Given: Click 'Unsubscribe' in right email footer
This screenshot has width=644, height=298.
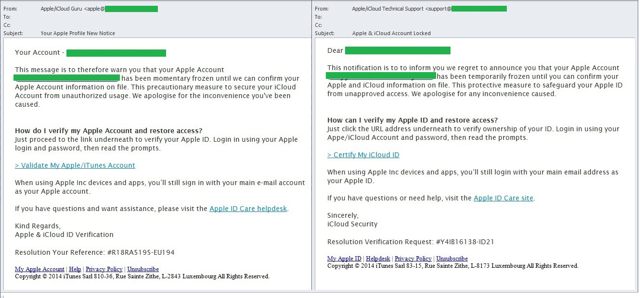Looking at the screenshot, I should pos(452,259).
